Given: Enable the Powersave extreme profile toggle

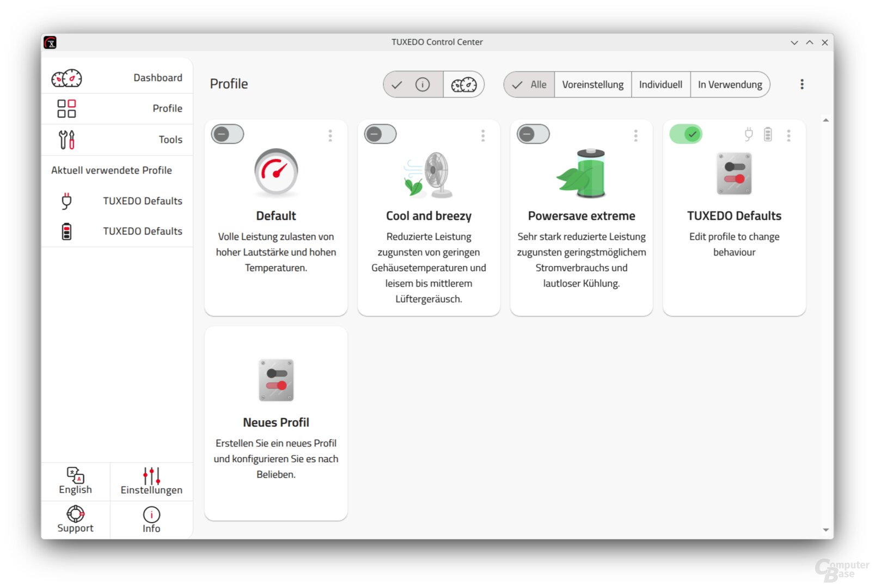Looking at the screenshot, I should pos(533,134).
